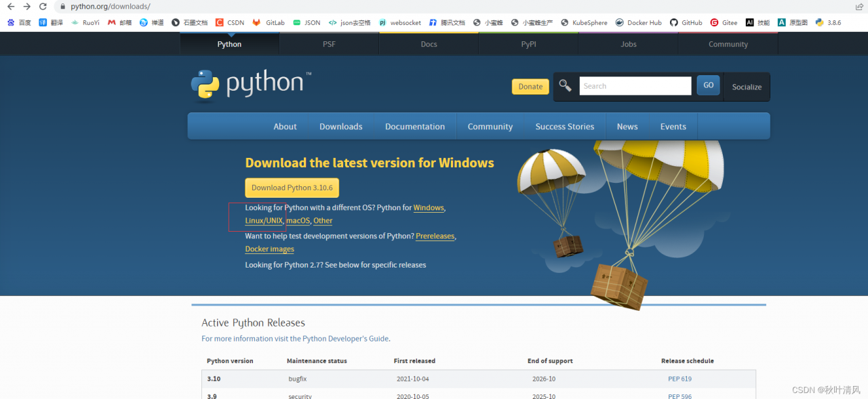Image resolution: width=868 pixels, height=399 pixels.
Task: Open the PEP 619 release schedule link
Action: pyautogui.click(x=679, y=379)
